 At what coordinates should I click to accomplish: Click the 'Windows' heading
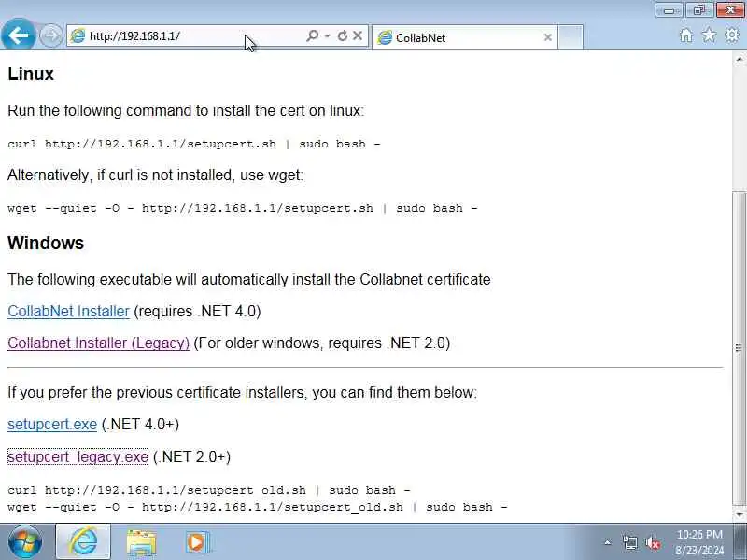(46, 243)
